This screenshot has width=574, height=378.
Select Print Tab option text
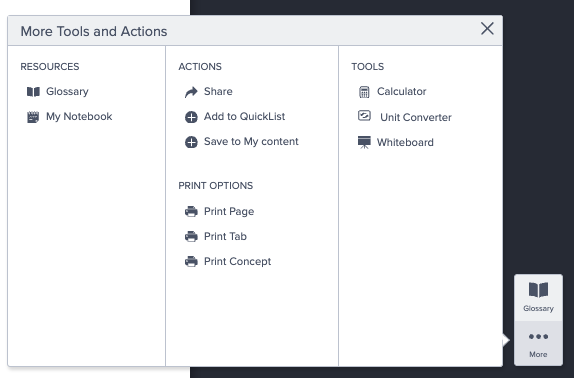coord(225,236)
